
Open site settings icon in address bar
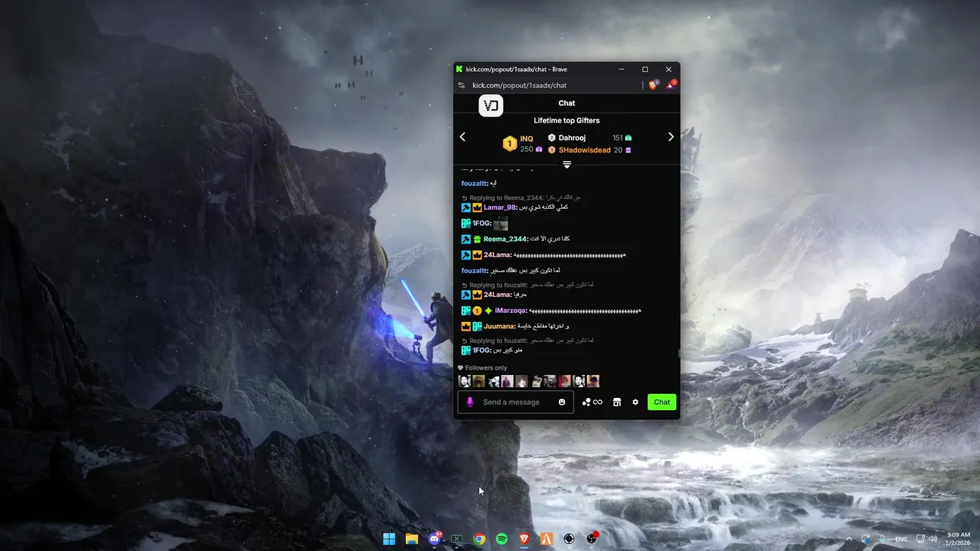pos(460,86)
